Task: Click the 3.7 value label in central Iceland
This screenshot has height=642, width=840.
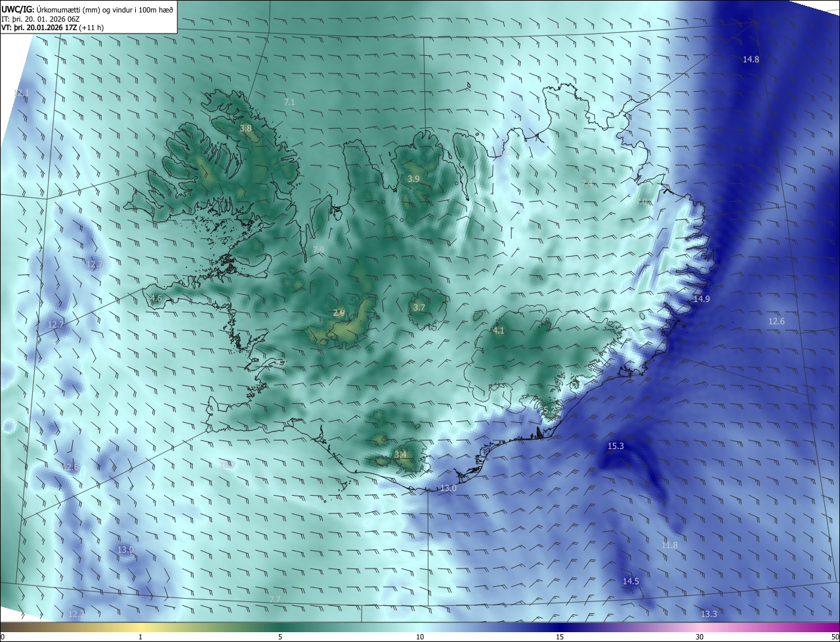Action: (419, 307)
